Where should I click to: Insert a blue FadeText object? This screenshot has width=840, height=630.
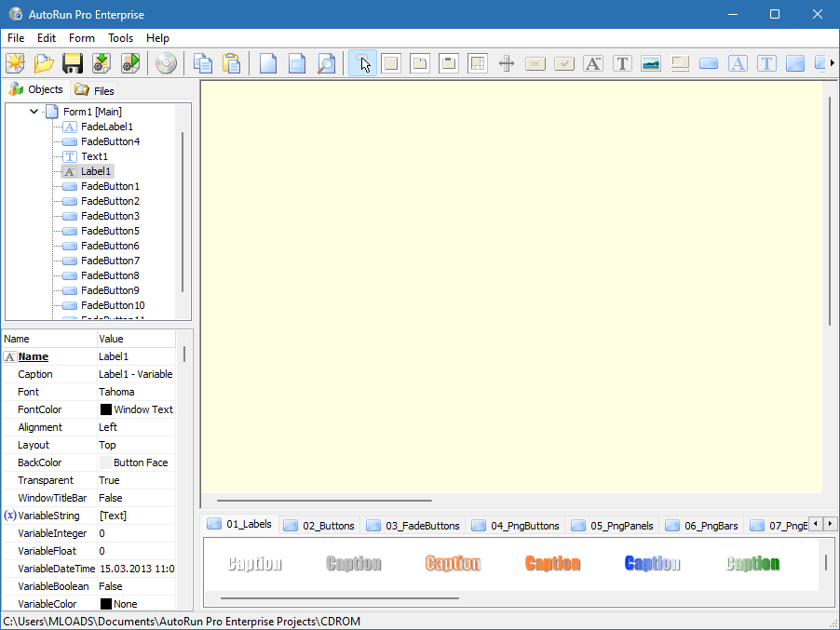pos(766,63)
